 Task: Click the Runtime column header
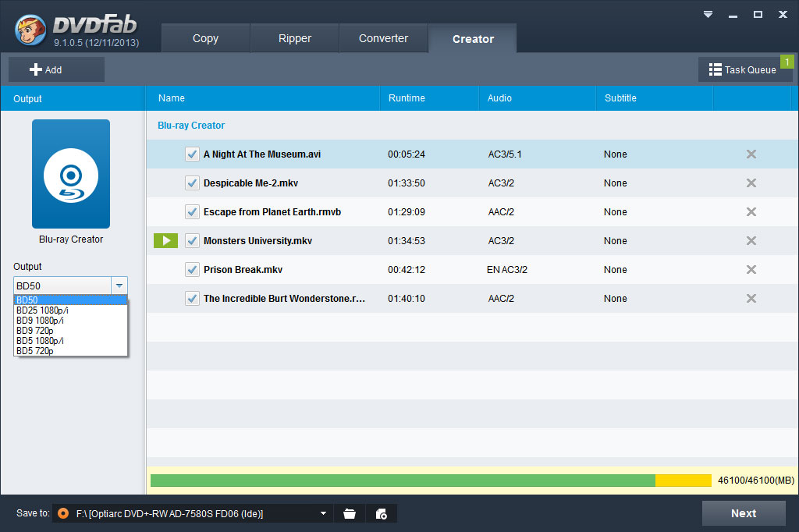(x=430, y=98)
